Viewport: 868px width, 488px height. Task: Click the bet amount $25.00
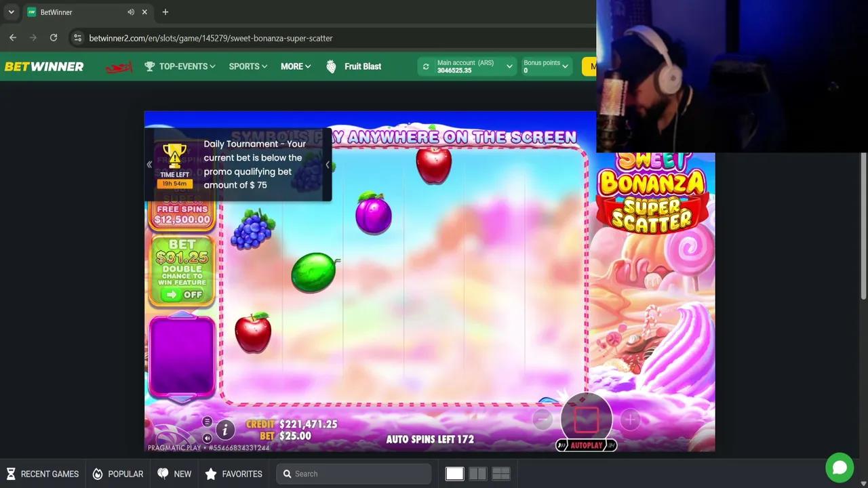[x=295, y=436]
